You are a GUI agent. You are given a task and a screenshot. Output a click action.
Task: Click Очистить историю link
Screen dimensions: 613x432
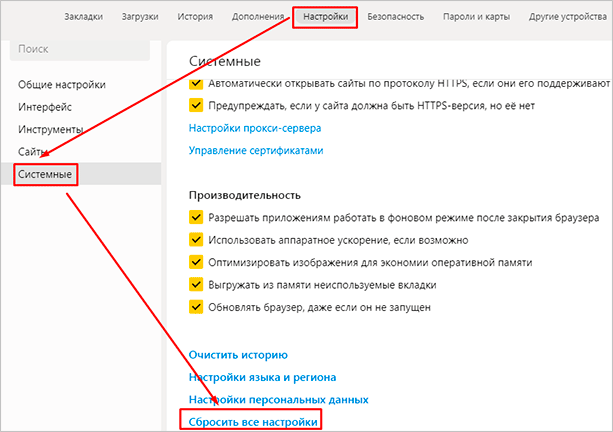pos(238,355)
